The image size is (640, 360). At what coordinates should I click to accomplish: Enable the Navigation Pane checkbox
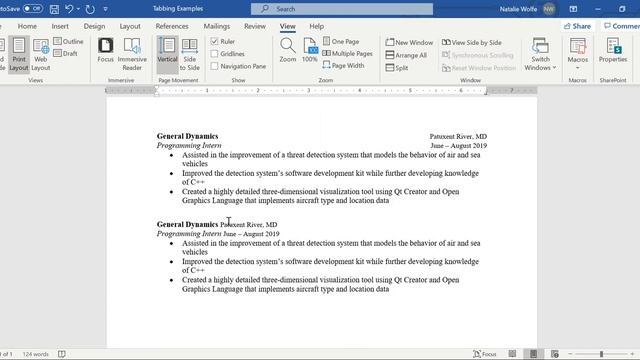tap(214, 66)
